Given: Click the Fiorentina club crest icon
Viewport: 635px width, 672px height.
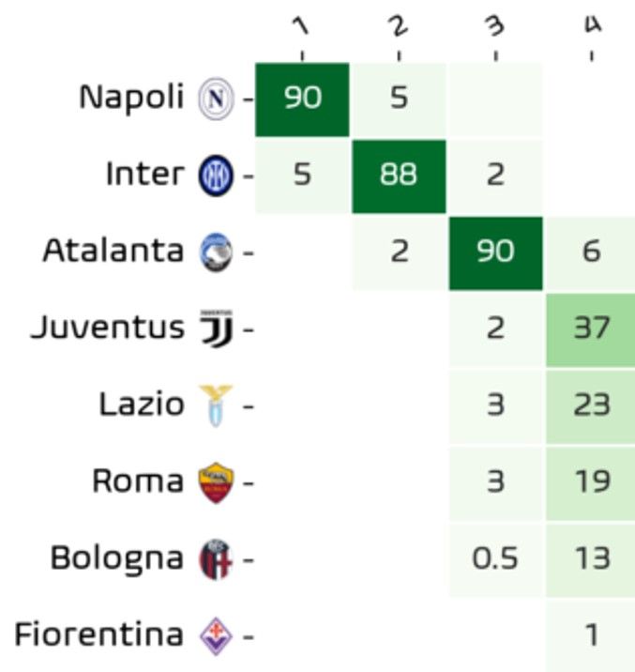Looking at the screenshot, I should tap(215, 637).
